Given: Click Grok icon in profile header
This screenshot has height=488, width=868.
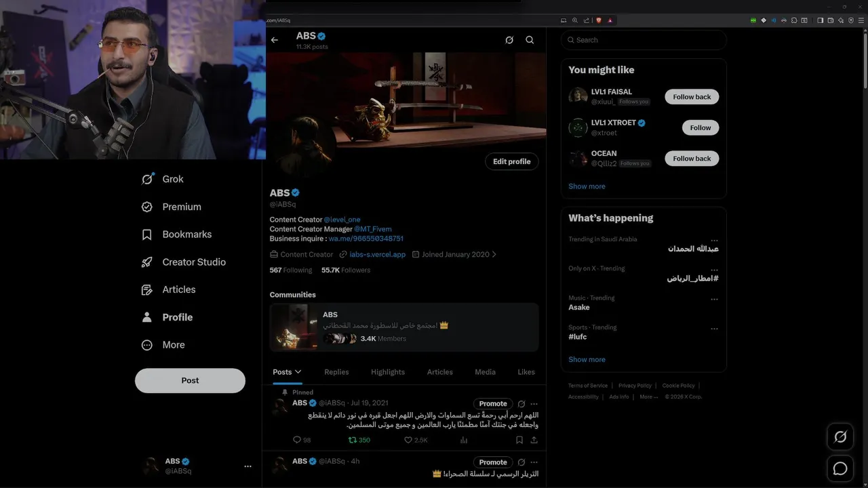Looking at the screenshot, I should [x=509, y=40].
